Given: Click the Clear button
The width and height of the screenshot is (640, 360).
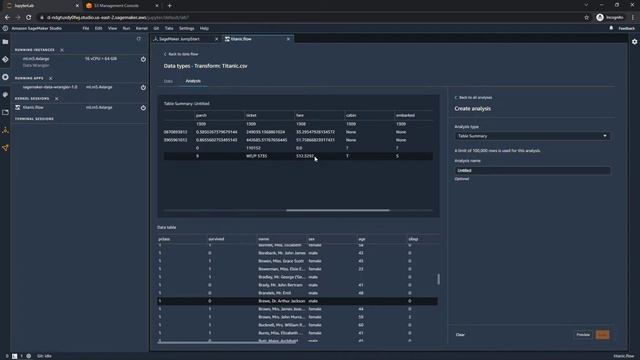Looking at the screenshot, I should (x=460, y=335).
